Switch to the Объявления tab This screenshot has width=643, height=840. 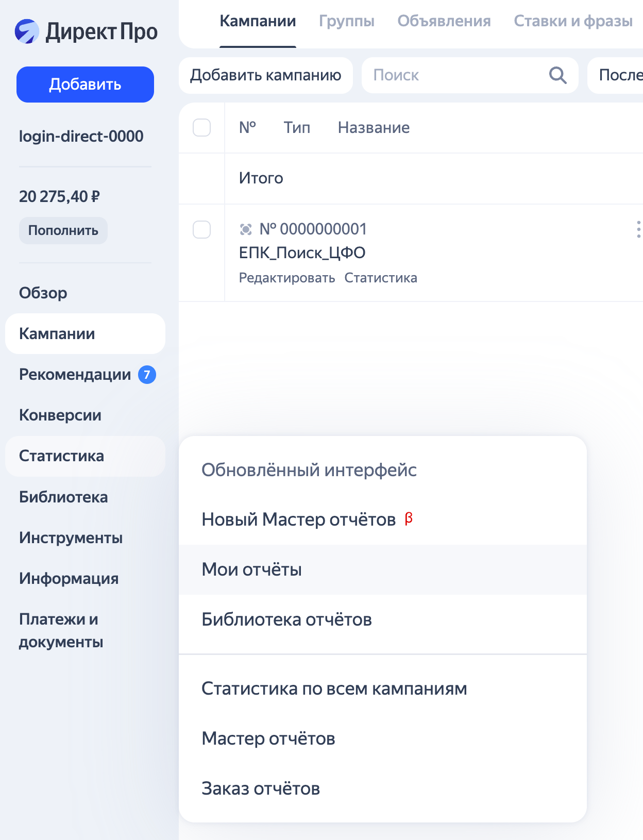coord(444,21)
